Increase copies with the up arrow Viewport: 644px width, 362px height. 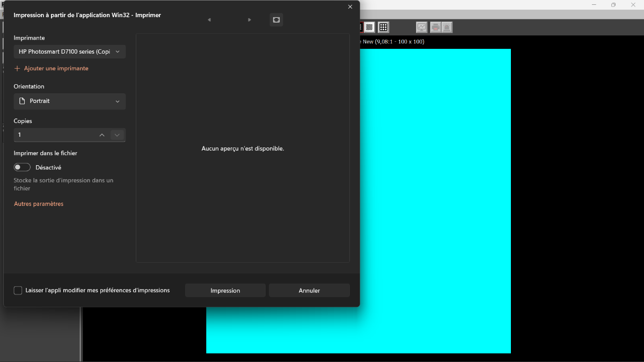click(102, 135)
